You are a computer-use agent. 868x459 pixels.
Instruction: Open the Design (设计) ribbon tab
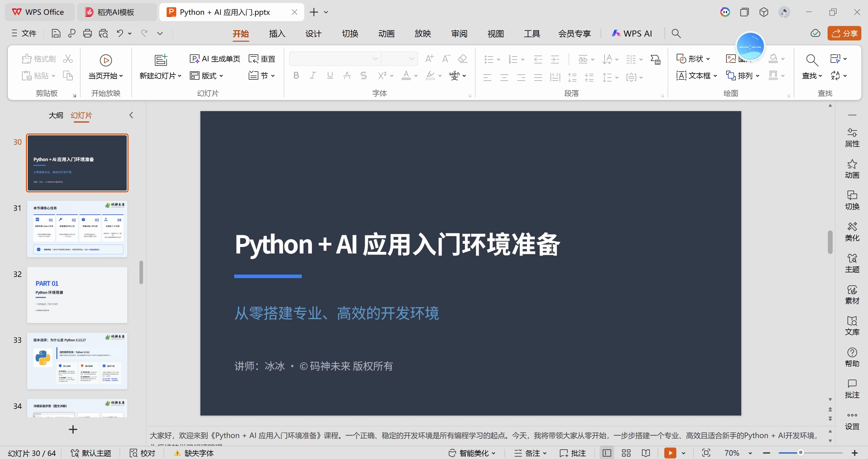[313, 34]
